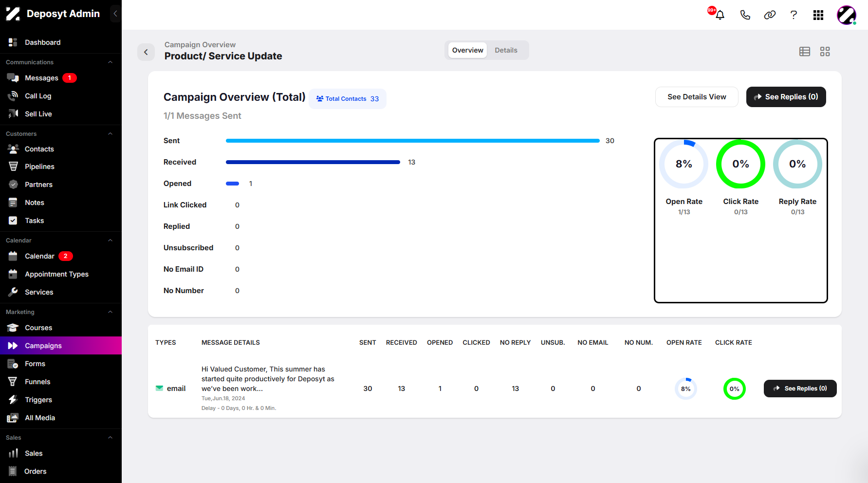Screen dimensions: 868x483
Task: Collapse the Calendar section header
Action: [110, 241]
